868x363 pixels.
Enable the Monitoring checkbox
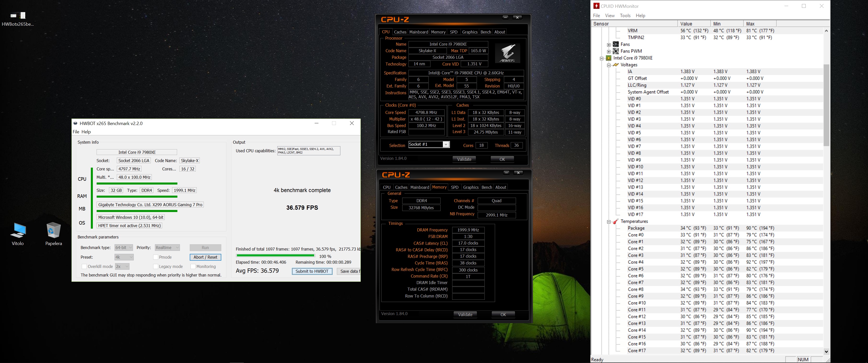193,266
